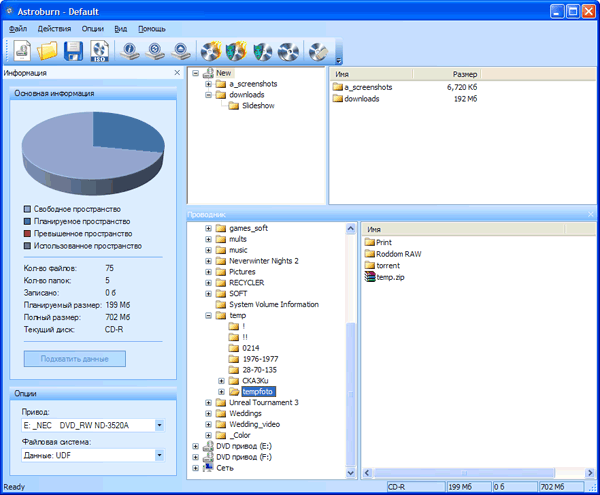Click Планируемое пространство legend swatch

[27, 221]
